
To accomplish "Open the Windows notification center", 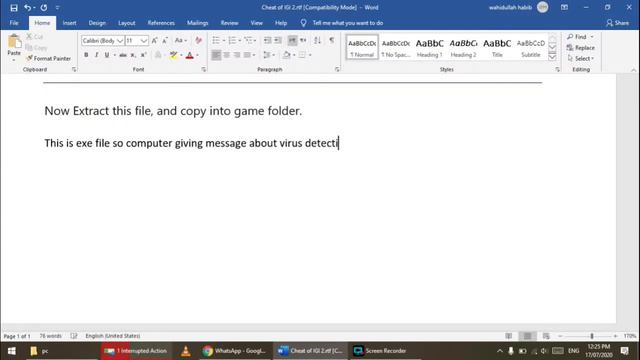I will [x=624, y=351].
